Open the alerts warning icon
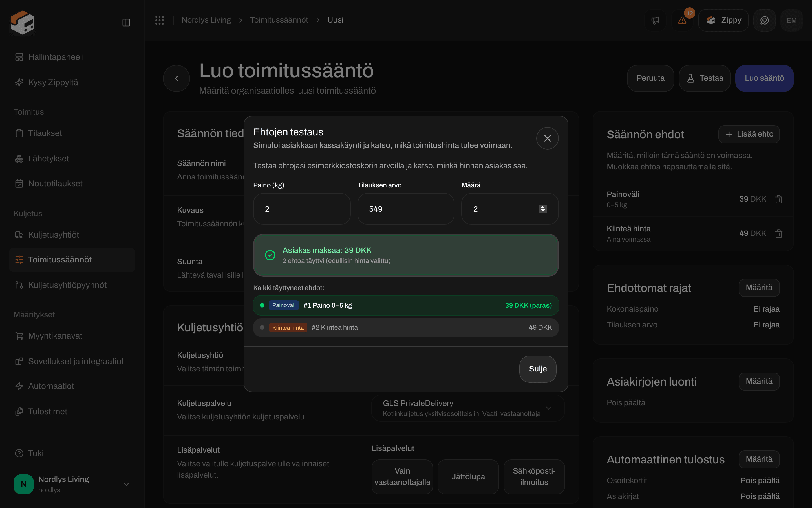The height and width of the screenshot is (508, 812). pyautogui.click(x=682, y=20)
